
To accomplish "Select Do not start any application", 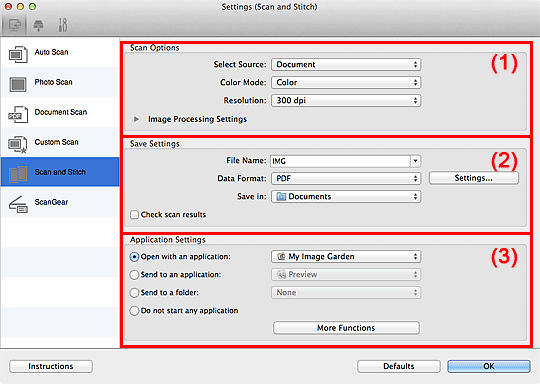I will [134, 311].
